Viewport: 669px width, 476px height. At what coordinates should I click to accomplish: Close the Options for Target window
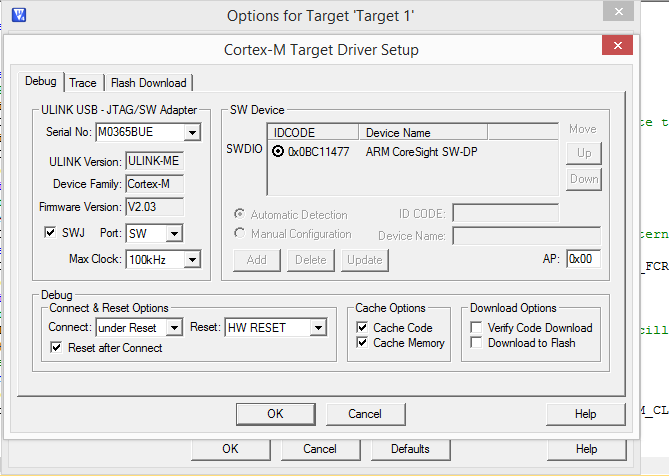618,12
